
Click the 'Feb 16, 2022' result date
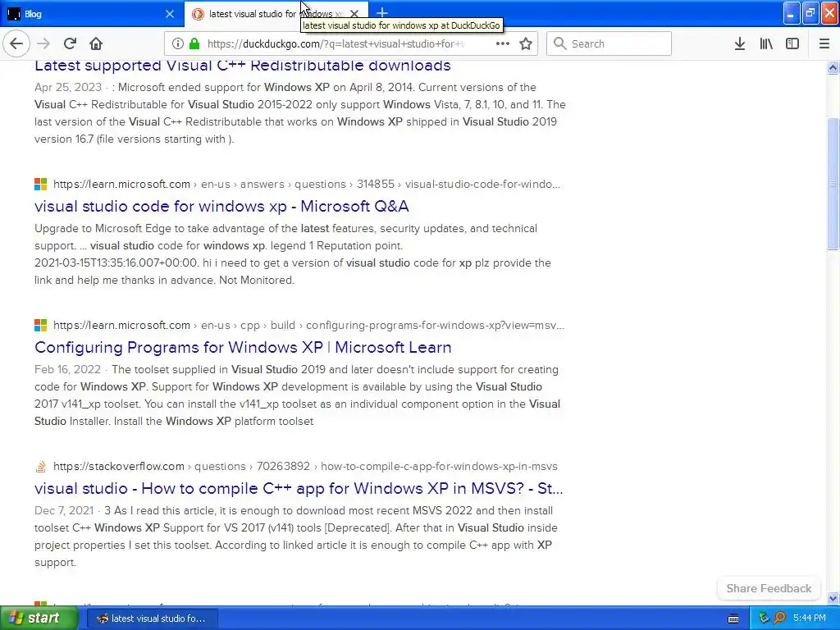tap(67, 370)
